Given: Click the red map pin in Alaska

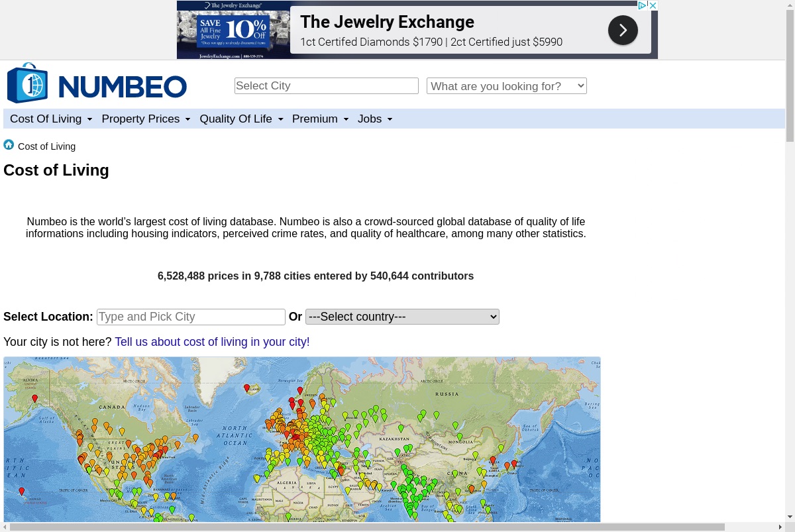Looking at the screenshot, I should 35,399.
